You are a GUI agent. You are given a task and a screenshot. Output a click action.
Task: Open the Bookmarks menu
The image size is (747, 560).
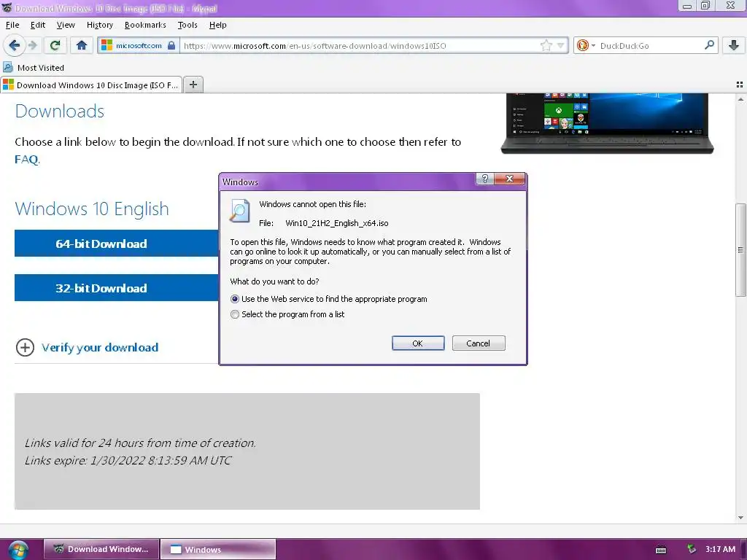(145, 25)
